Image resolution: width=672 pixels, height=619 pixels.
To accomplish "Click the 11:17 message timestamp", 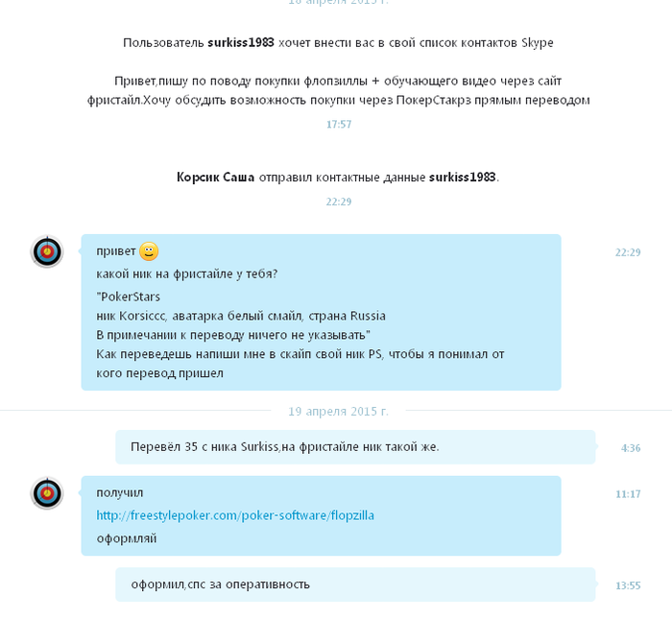I will point(628,494).
